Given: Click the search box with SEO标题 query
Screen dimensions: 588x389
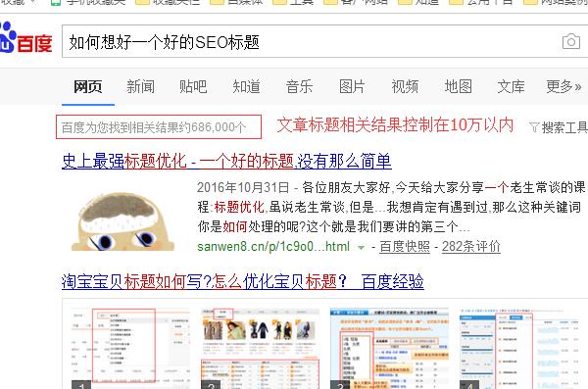Looking at the screenshot, I should coord(312,41).
